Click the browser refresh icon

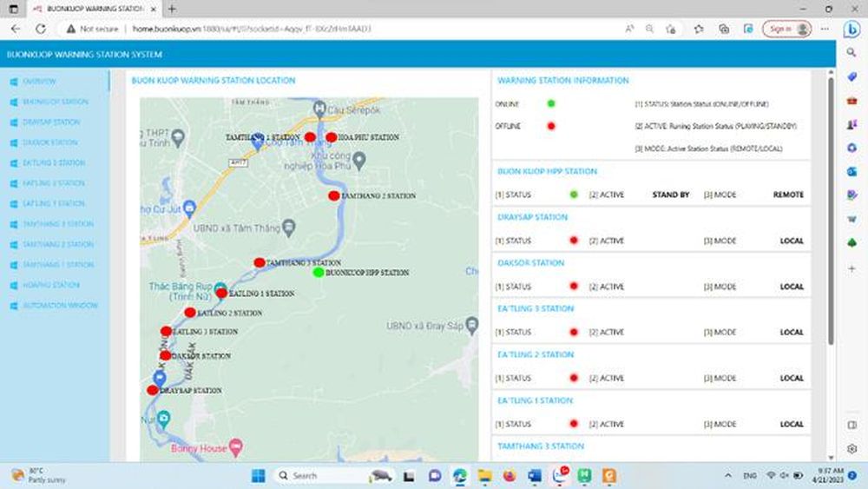pos(41,29)
